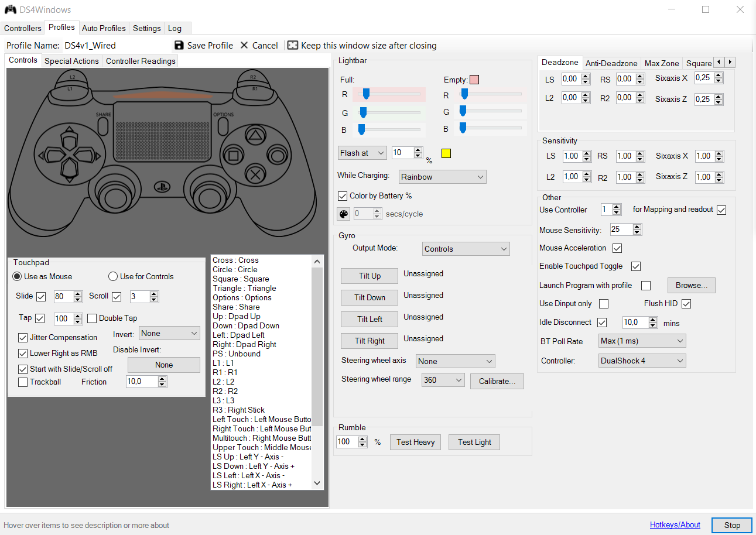This screenshot has width=756, height=535.
Task: Uncheck Color by Battery %
Action: pyautogui.click(x=343, y=196)
